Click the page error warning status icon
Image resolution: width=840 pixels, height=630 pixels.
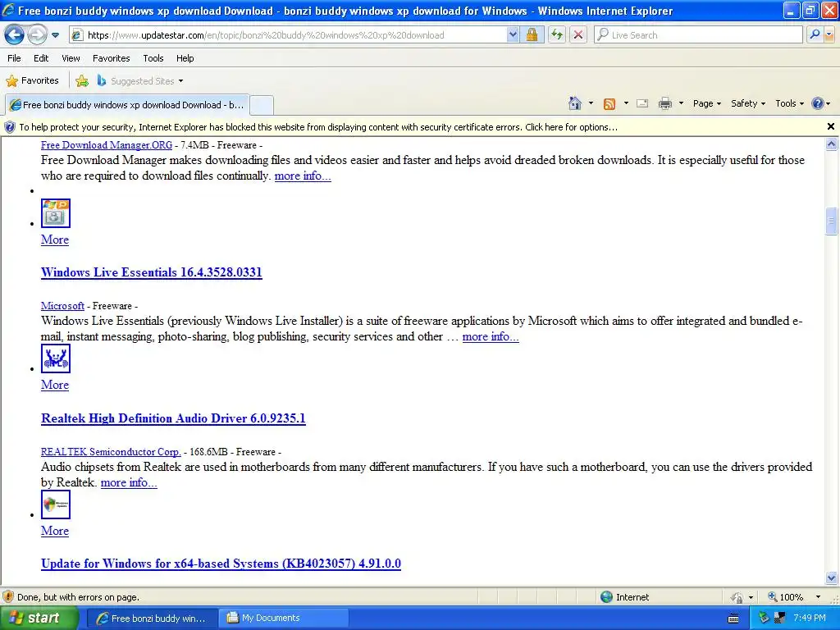click(x=8, y=597)
